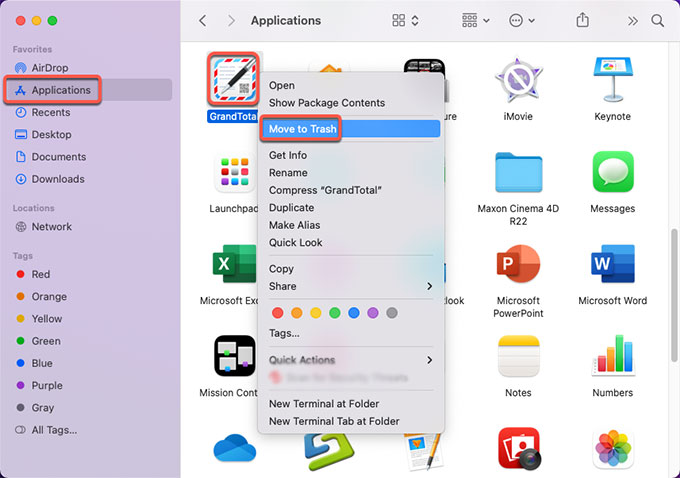Choose Quick Look
680x478 pixels.
click(295, 242)
